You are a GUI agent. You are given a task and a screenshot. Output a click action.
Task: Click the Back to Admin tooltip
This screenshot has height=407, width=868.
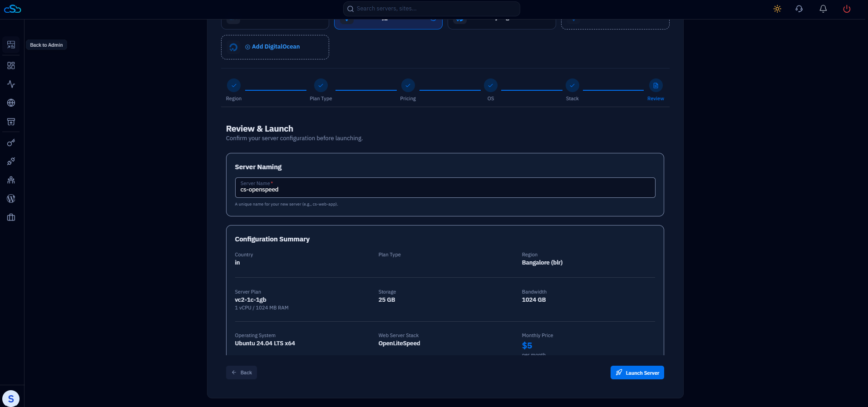46,45
